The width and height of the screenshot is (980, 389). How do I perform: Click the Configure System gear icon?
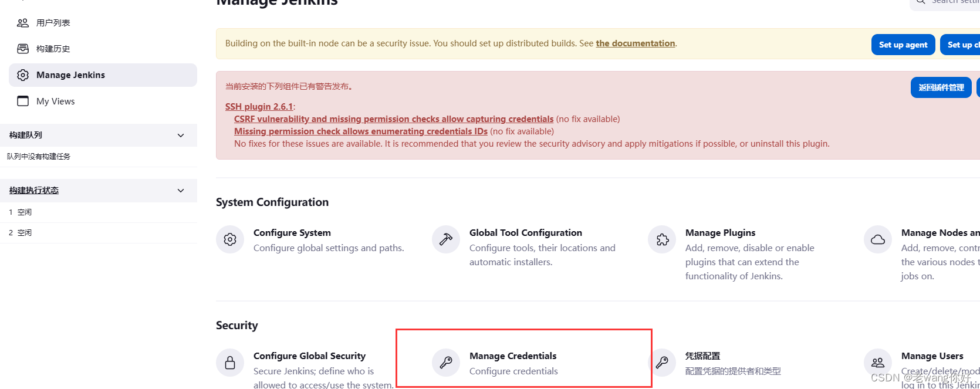(x=230, y=239)
